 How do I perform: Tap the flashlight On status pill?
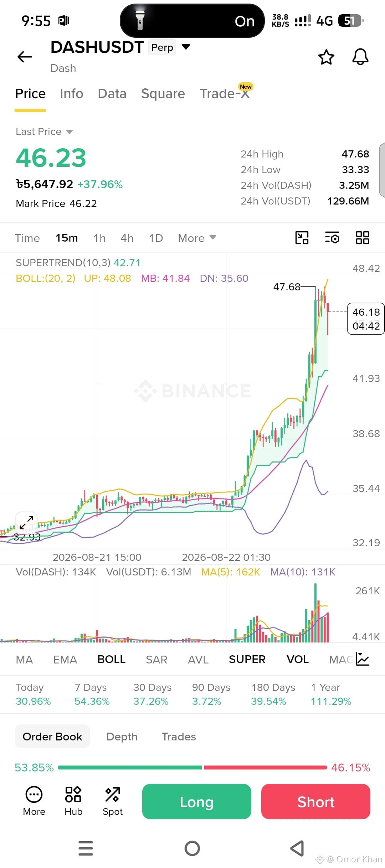(x=192, y=21)
